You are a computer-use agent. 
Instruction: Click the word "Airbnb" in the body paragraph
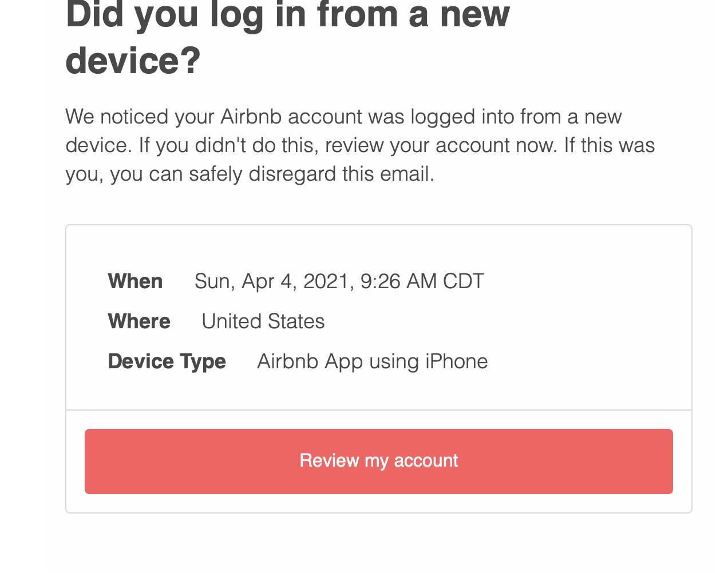click(251, 117)
